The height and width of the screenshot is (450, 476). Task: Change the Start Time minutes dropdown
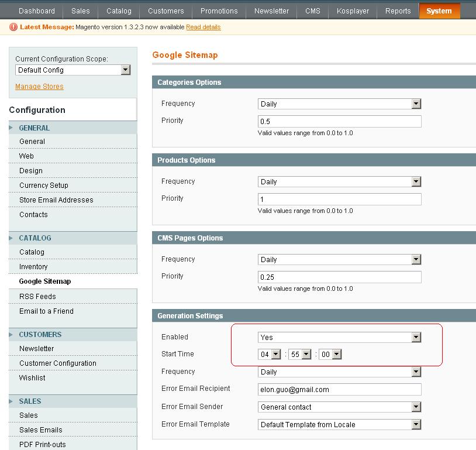[x=298, y=355]
